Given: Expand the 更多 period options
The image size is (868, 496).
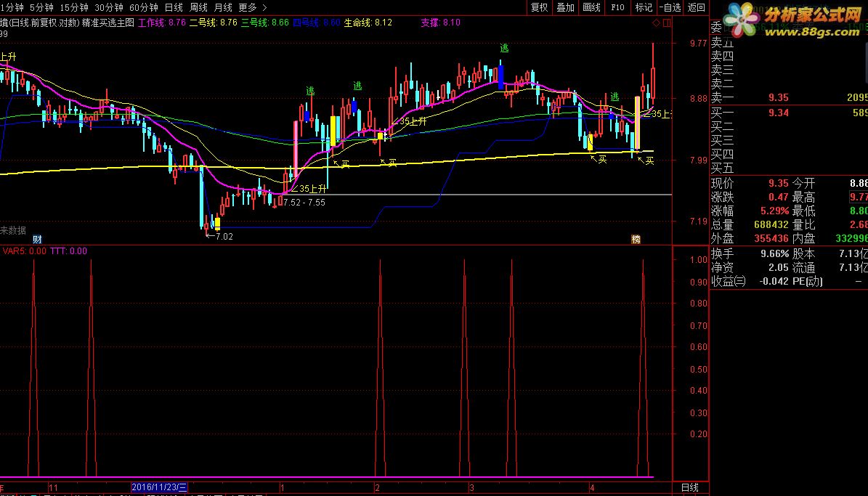Looking at the screenshot, I should (248, 7).
